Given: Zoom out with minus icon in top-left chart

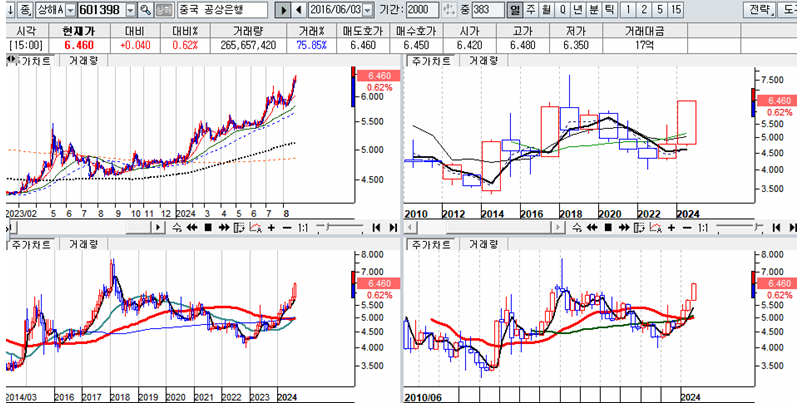Looking at the screenshot, I should 287,228.
